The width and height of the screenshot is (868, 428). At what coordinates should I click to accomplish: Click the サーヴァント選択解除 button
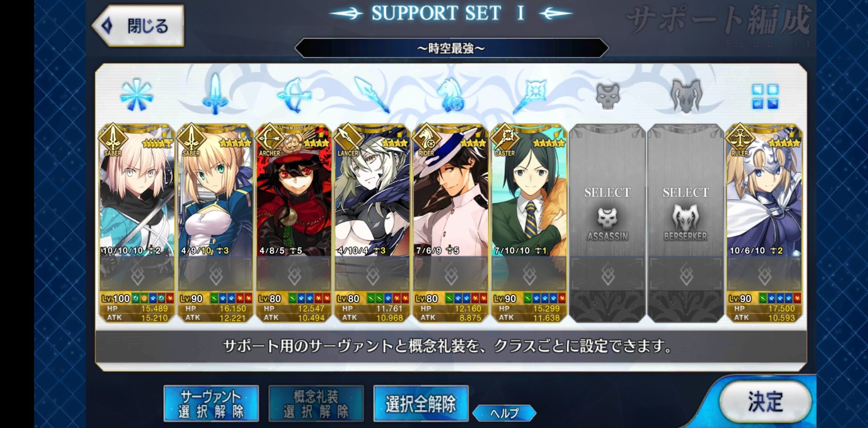pyautogui.click(x=211, y=403)
